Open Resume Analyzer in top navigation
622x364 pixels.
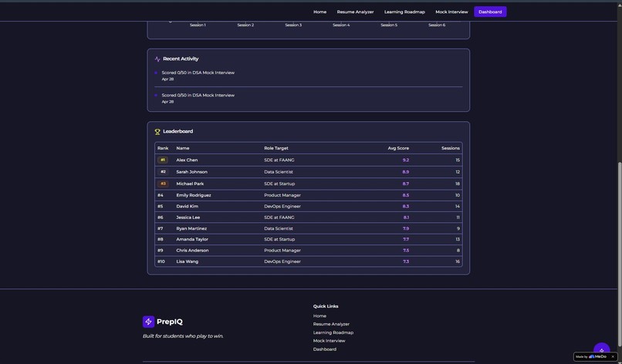355,12
